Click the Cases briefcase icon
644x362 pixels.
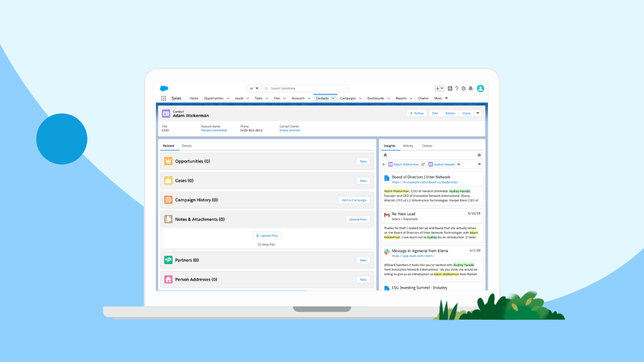pos(168,180)
